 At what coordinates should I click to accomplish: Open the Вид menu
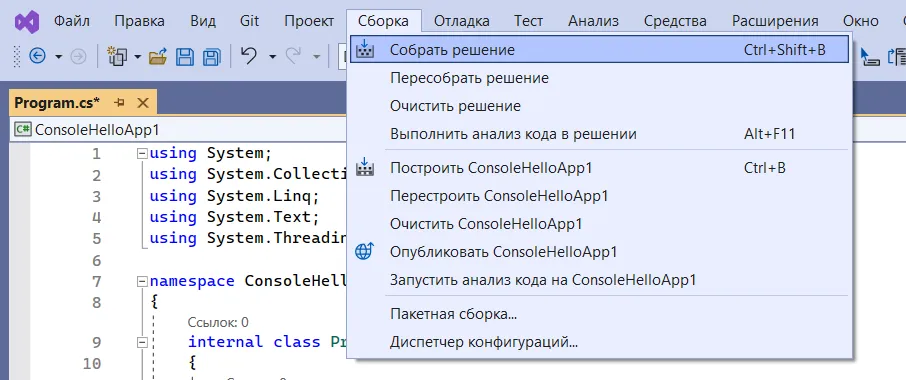202,21
